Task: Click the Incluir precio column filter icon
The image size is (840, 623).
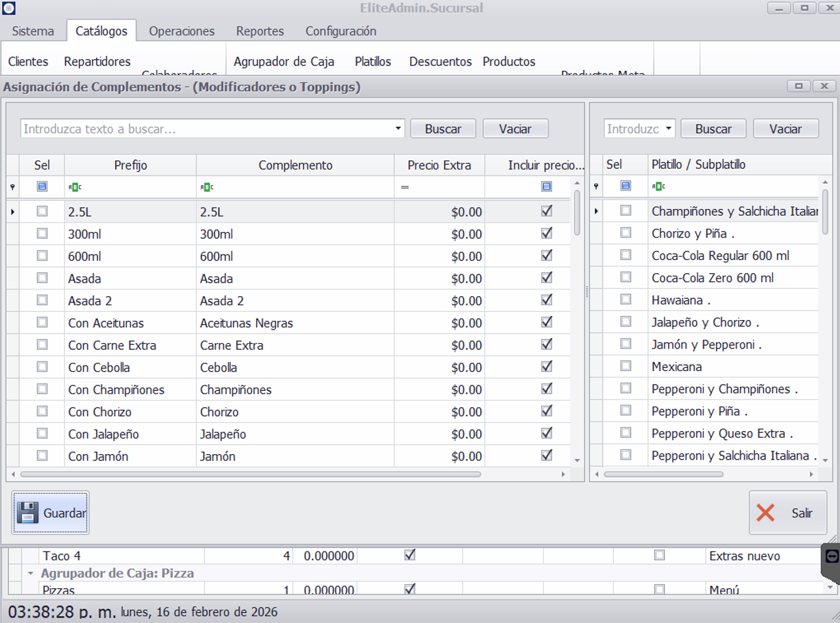Action: (x=546, y=187)
